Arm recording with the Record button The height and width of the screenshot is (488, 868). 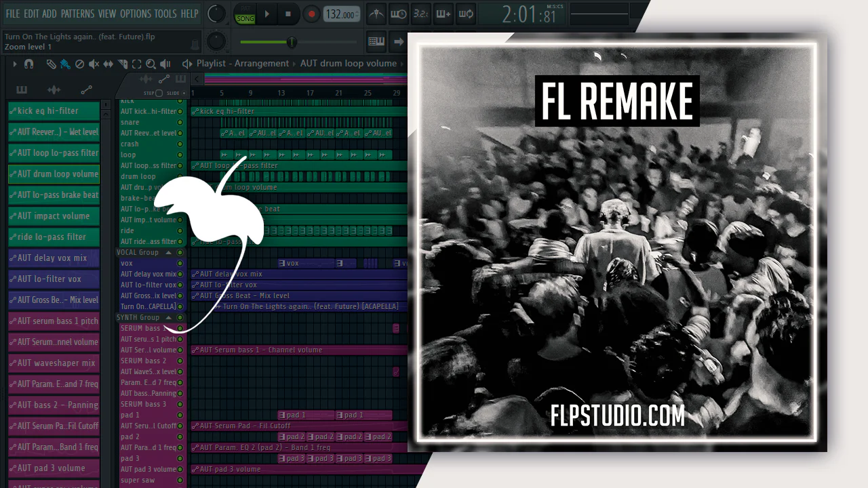tap(311, 14)
